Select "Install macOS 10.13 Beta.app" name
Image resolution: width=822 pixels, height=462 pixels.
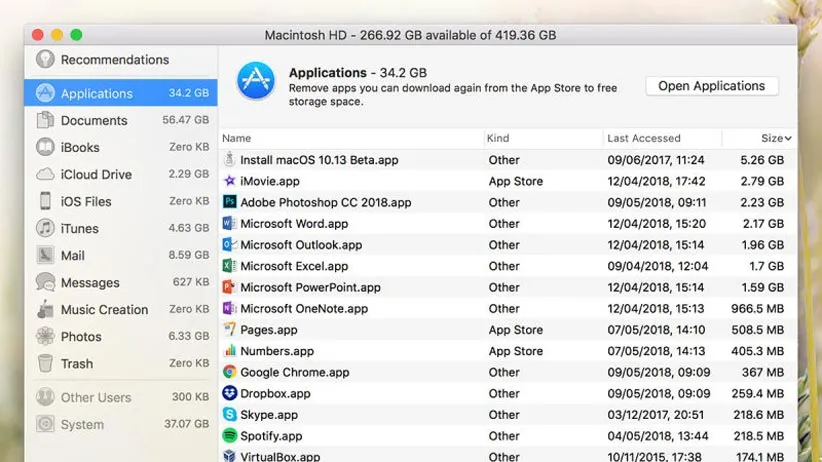coord(319,160)
